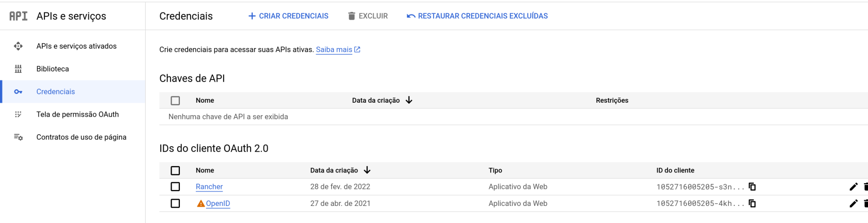This screenshot has width=868, height=223.
Task: Select the Rancher row checkbox
Action: (175, 187)
